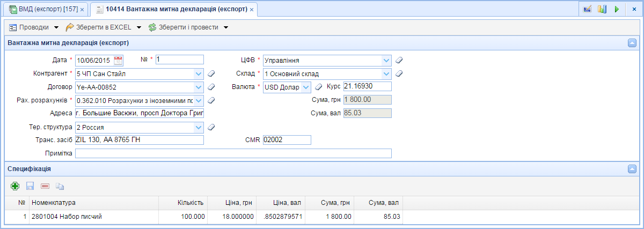Viewport: 644px width, 229px height.
Task: Close the ВМД (експорт) [157] tab
Action: [x=82, y=10]
